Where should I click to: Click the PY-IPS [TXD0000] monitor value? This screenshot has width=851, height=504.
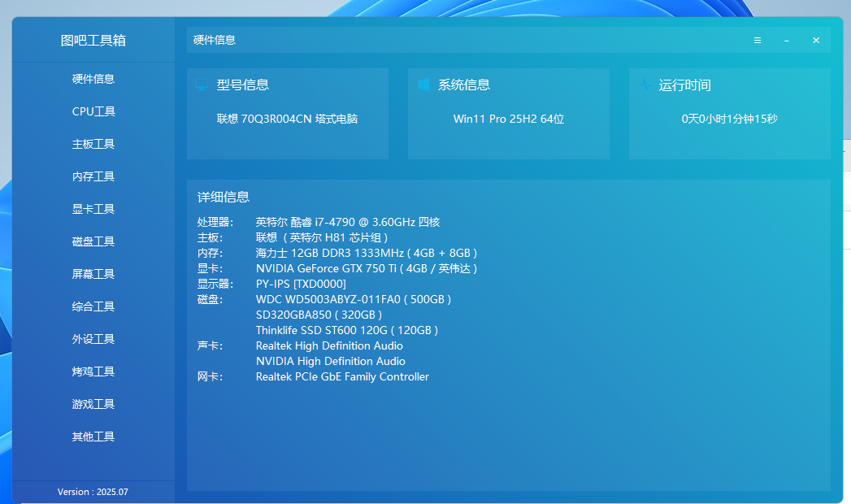tap(301, 284)
